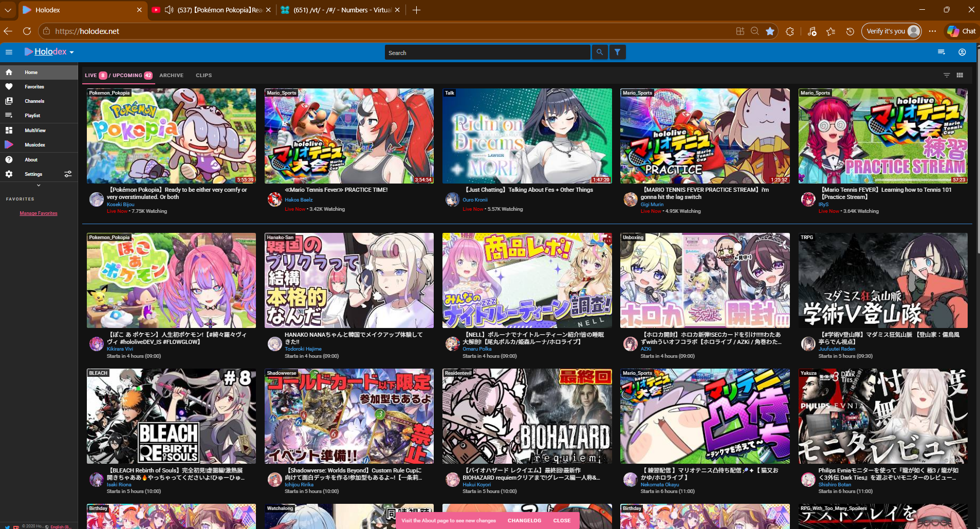Click IRyS channel avatar

(808, 199)
